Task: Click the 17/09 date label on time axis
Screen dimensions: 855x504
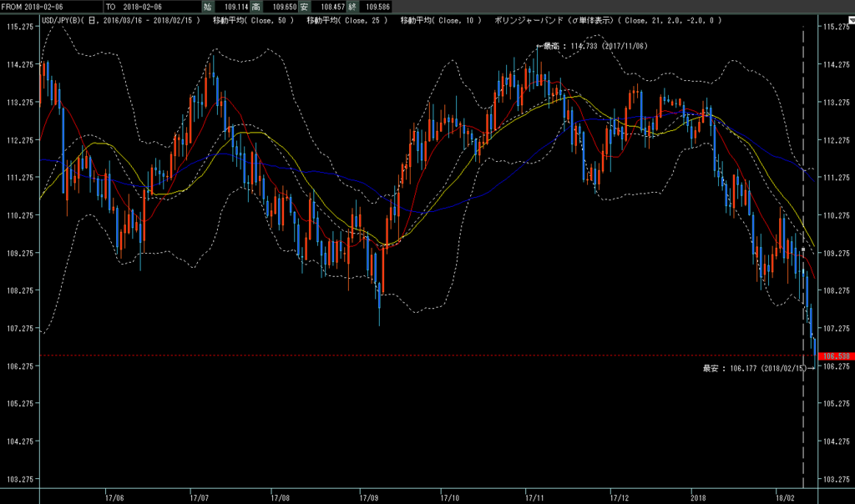Action: tap(368, 497)
